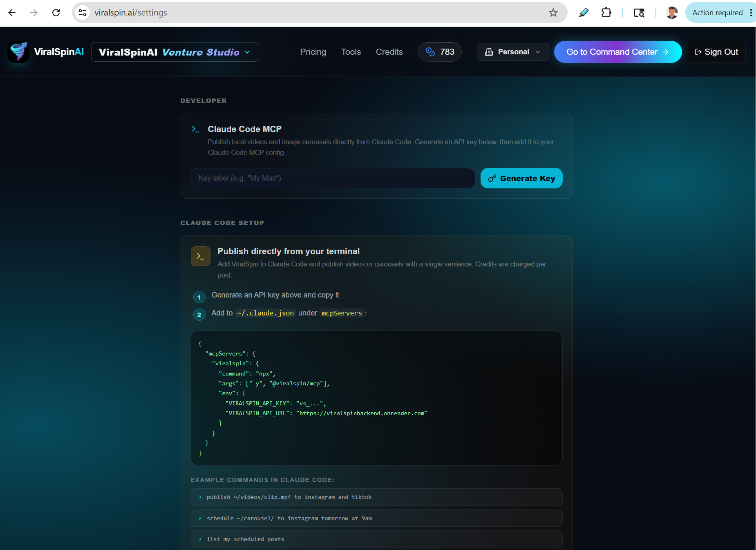Viewport: 756px width, 550px height.
Task: Click the schedule carousel example command
Action: pyautogui.click(x=376, y=518)
